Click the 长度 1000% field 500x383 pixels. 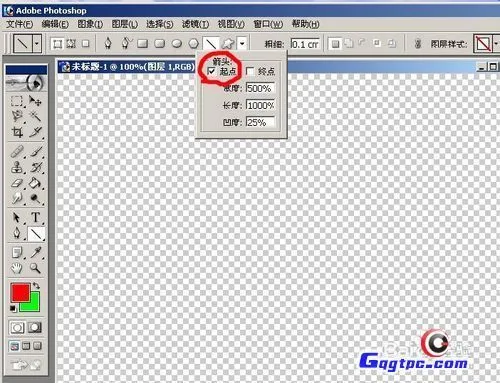coord(260,106)
